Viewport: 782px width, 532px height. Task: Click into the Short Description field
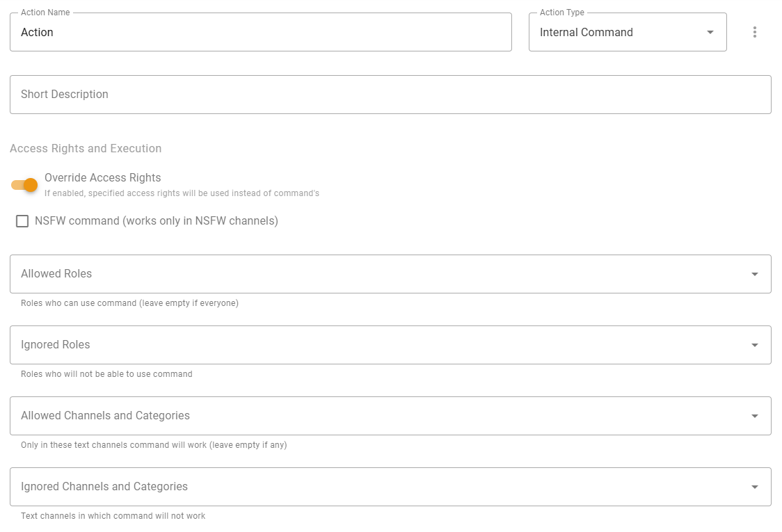[x=390, y=95]
